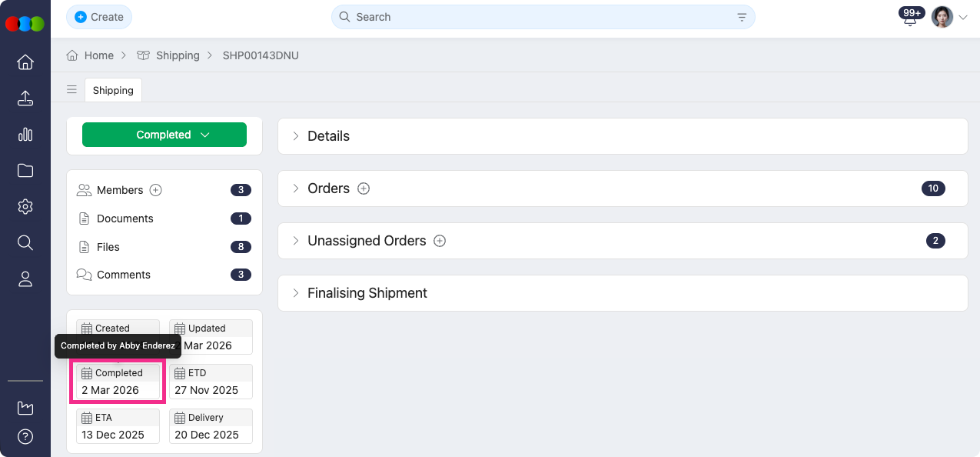Click the upload icon in sidebar

(25, 98)
